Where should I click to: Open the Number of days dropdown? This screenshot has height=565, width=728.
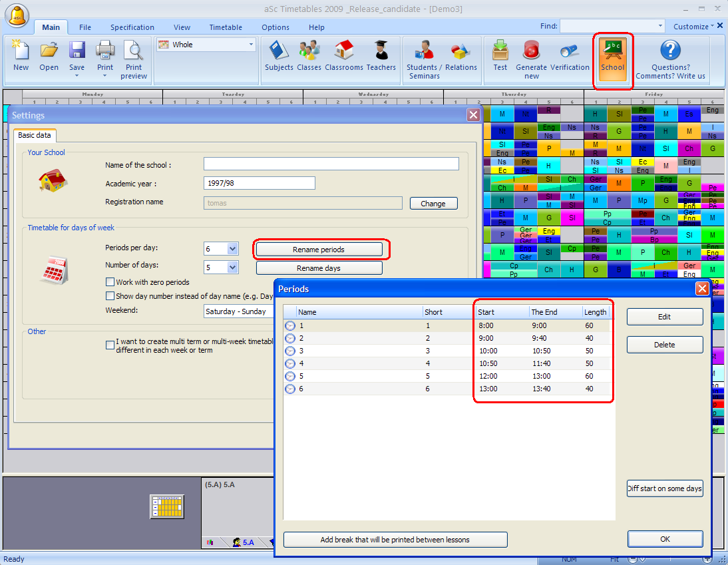pyautogui.click(x=232, y=268)
